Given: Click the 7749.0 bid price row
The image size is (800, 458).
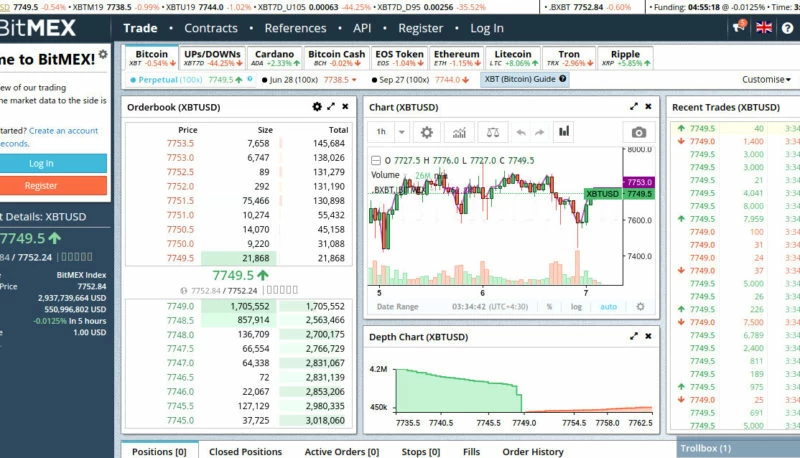Looking at the screenshot, I should [x=181, y=307].
